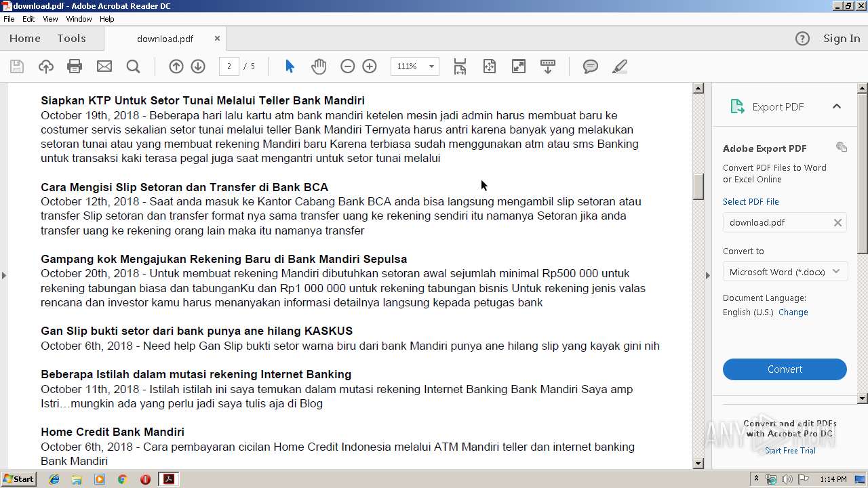Screen dimensions: 868x488
Task: Select the highlight pen tool
Action: tap(619, 66)
